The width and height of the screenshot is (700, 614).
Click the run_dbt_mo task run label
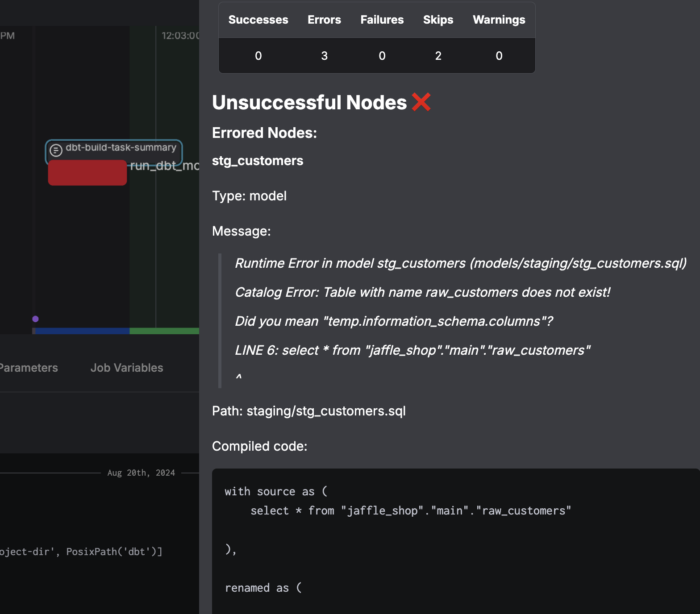pos(164,166)
